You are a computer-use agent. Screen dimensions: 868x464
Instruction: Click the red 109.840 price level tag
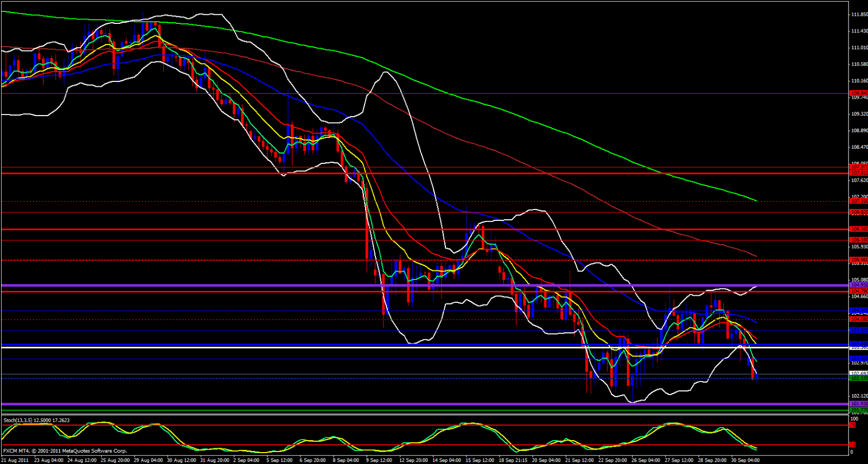pos(858,93)
